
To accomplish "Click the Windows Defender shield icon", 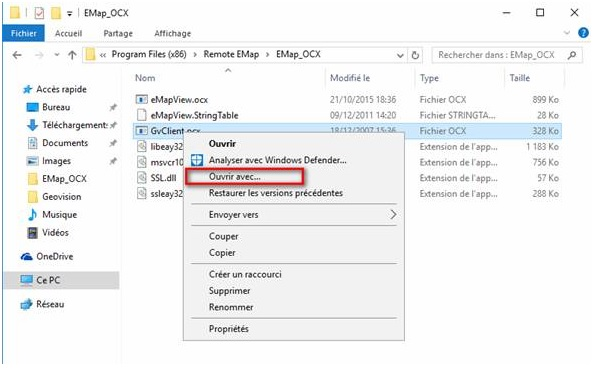I will (x=197, y=160).
